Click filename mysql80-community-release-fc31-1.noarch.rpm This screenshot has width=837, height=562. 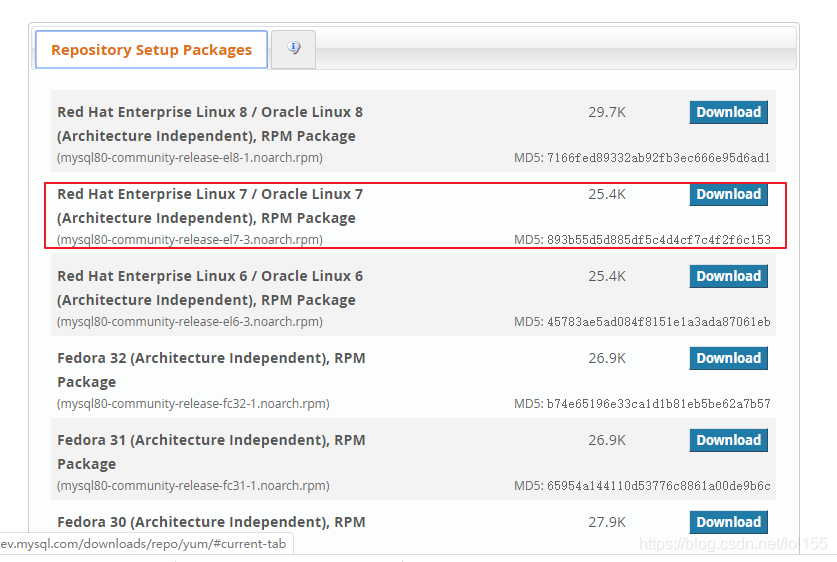[193, 486]
